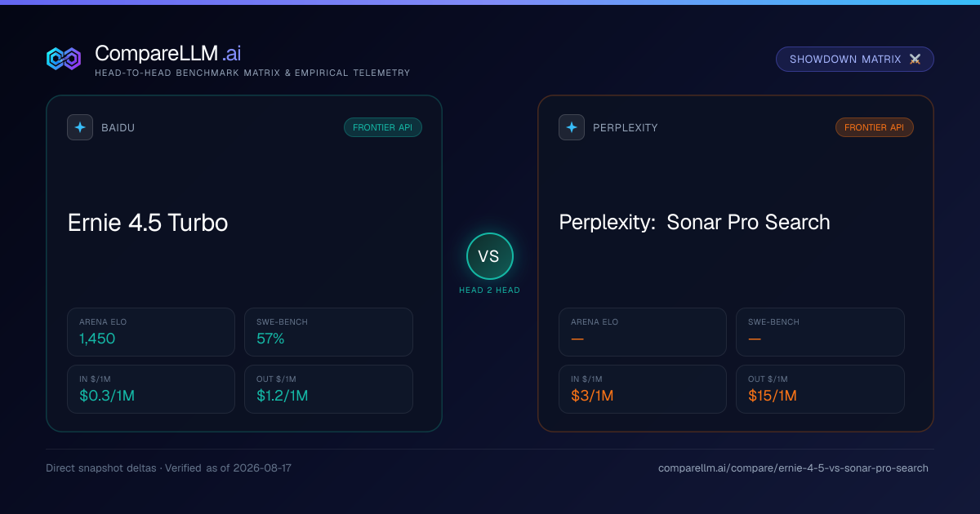Viewport: 980px width, 514px height.
Task: Click the $15/1M output price tile
Action: click(820, 389)
